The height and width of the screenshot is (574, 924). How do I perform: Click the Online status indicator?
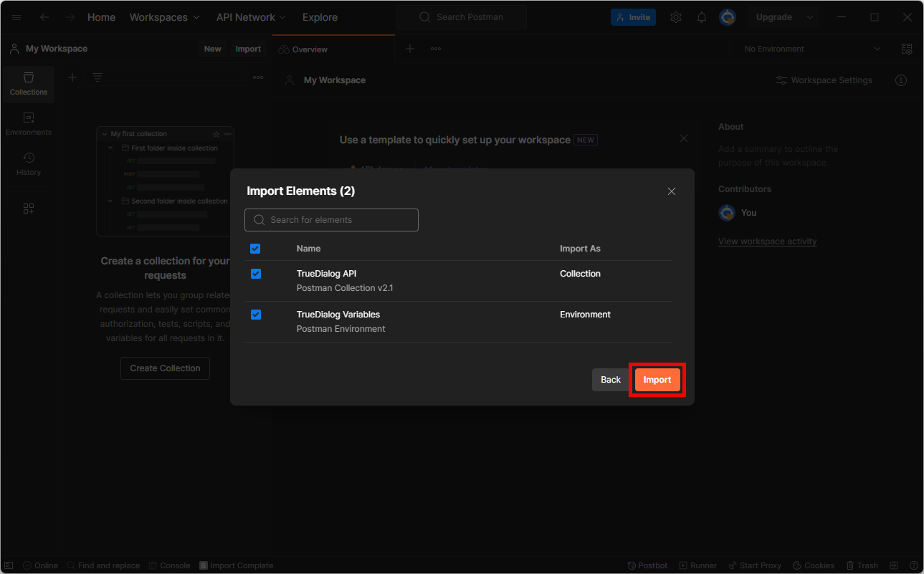[x=40, y=565]
